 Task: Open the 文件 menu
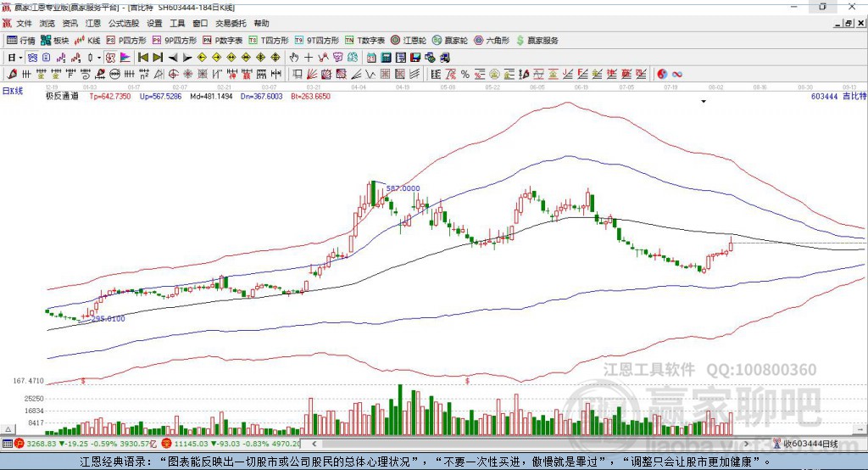pyautogui.click(x=25, y=23)
